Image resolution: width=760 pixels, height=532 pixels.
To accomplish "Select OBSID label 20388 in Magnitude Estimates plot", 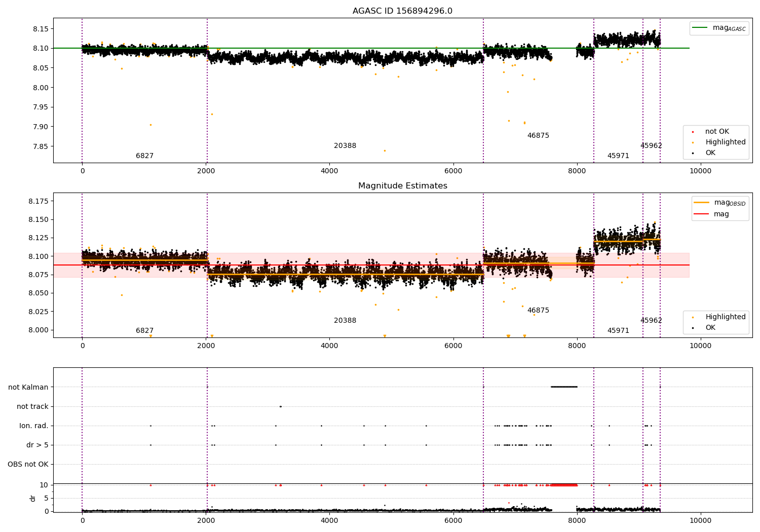I will point(345,321).
